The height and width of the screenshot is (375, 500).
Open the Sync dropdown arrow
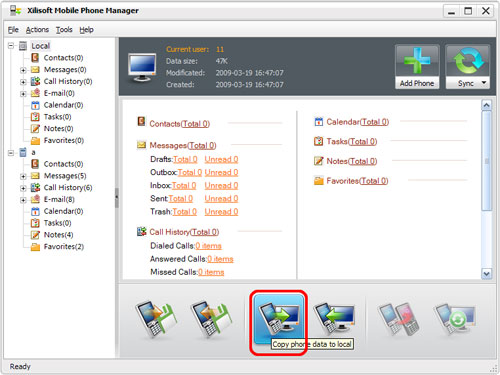tap(484, 83)
